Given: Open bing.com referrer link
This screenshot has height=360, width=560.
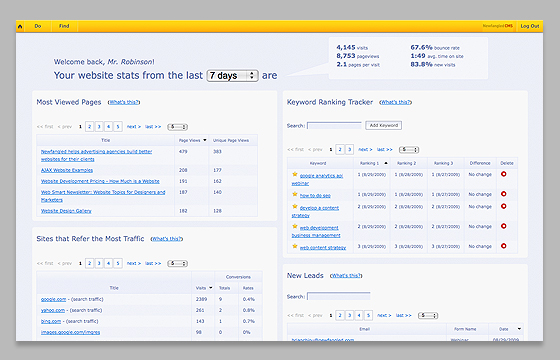Looking at the screenshot, I should [51, 321].
